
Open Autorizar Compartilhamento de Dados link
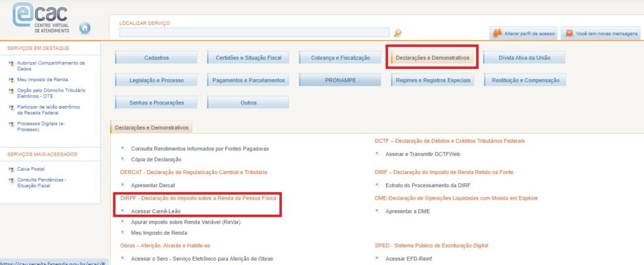pyautogui.click(x=51, y=66)
